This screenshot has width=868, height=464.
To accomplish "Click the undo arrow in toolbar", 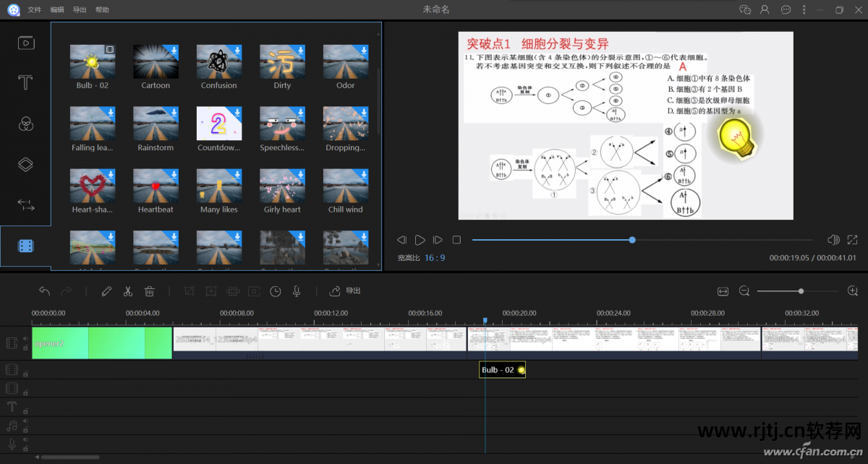I will tap(45, 291).
